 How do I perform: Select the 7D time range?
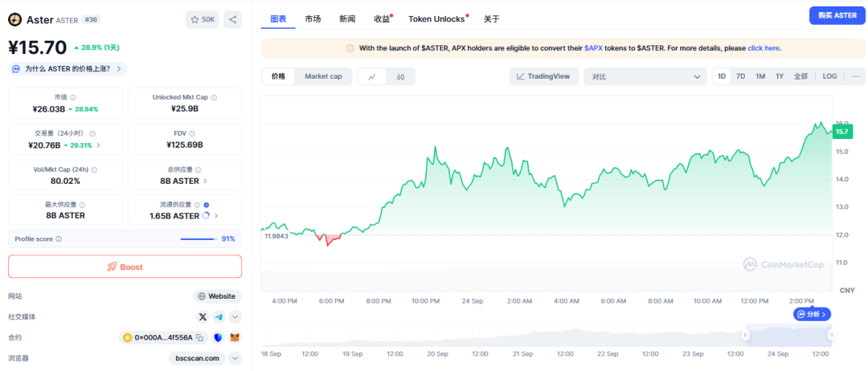tap(741, 76)
